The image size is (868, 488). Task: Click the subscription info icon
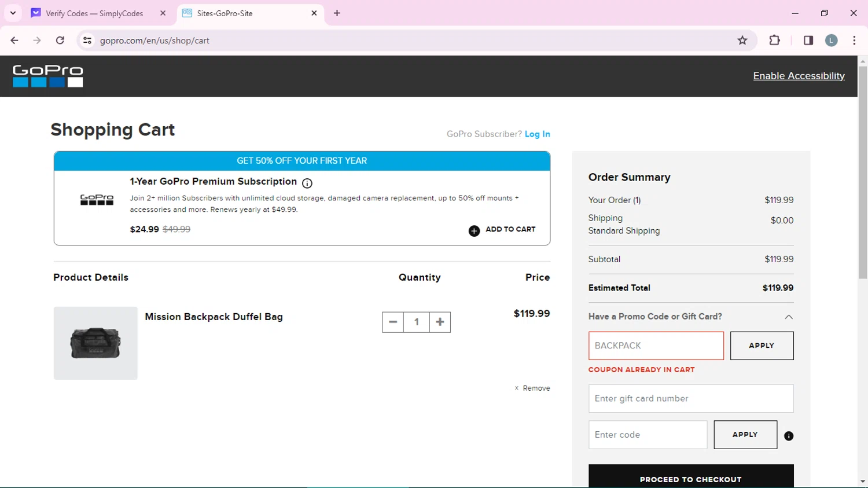click(307, 183)
